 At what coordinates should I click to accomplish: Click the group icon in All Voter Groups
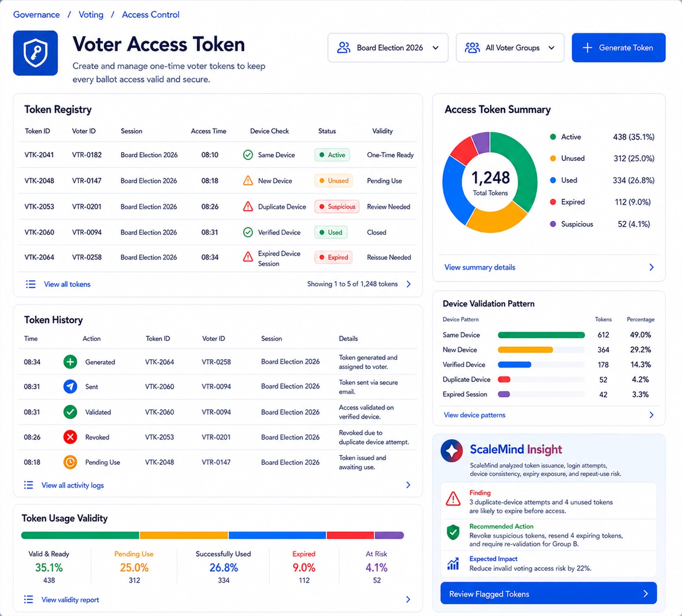tap(472, 48)
